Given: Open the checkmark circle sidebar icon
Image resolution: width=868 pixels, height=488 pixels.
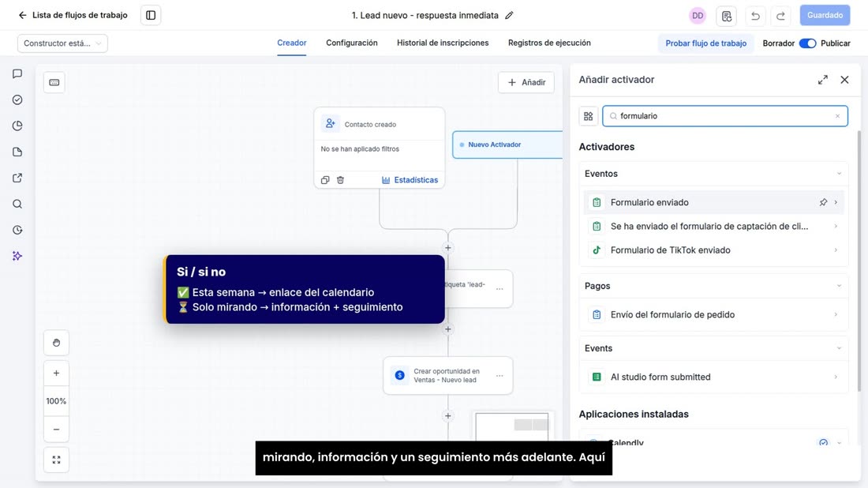Looking at the screenshot, I should click(x=17, y=99).
